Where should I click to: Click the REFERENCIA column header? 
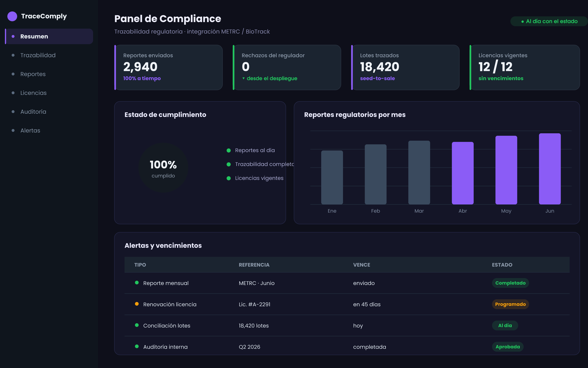coord(254,265)
